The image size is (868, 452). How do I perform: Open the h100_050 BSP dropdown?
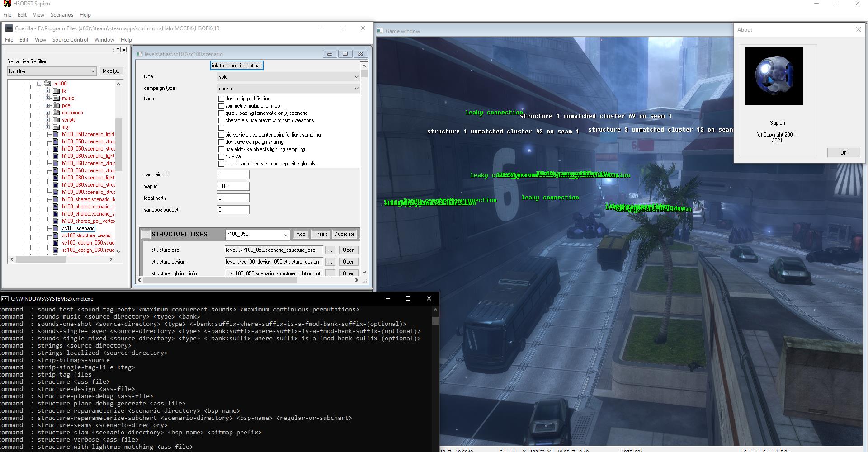point(257,234)
